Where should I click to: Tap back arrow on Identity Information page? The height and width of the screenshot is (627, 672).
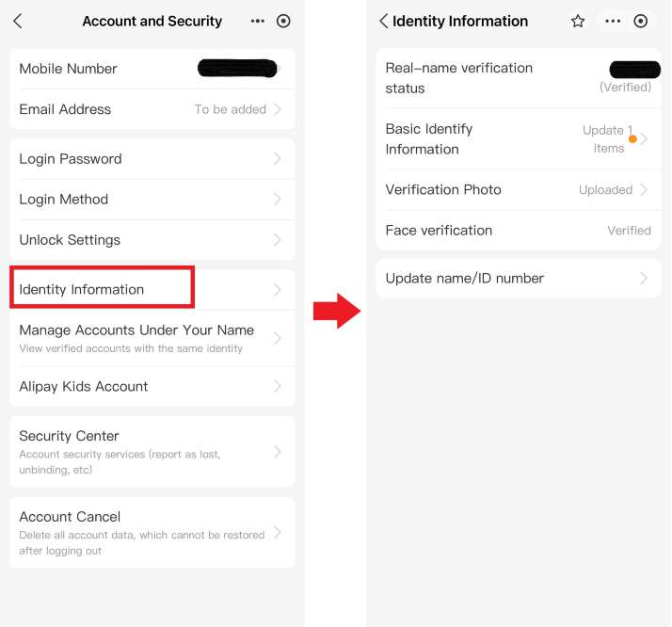(384, 21)
